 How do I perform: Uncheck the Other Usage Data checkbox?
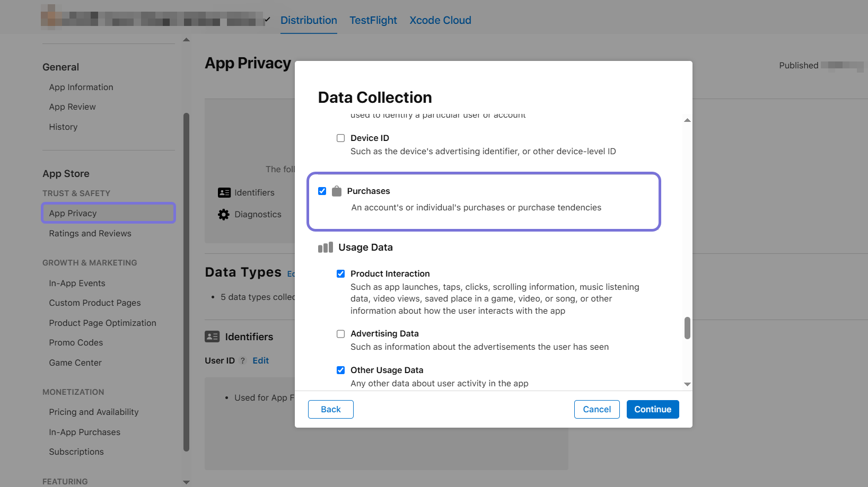pos(340,370)
